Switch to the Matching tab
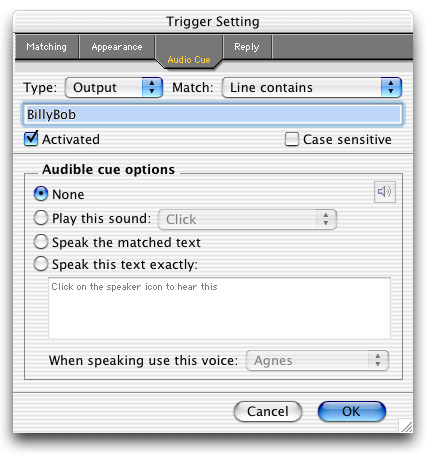This screenshot has height=454, width=429. point(47,47)
